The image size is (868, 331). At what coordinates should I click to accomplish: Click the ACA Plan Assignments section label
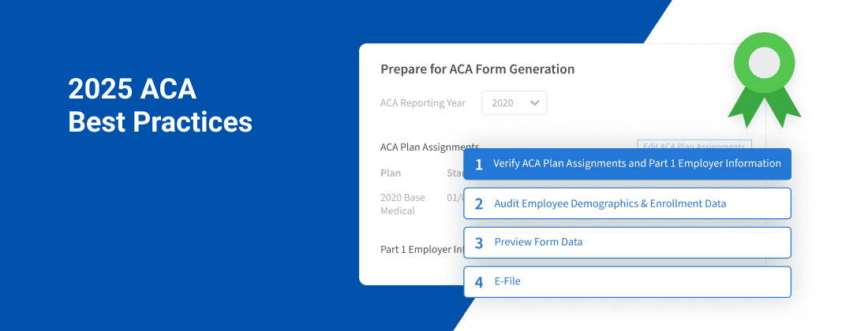[429, 147]
